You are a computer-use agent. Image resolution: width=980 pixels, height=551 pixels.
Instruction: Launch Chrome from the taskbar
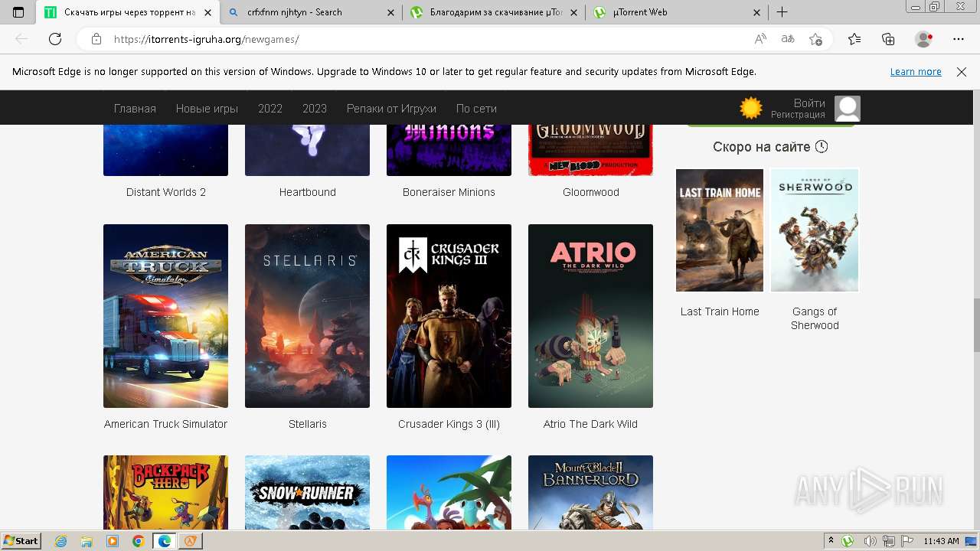[138, 541]
